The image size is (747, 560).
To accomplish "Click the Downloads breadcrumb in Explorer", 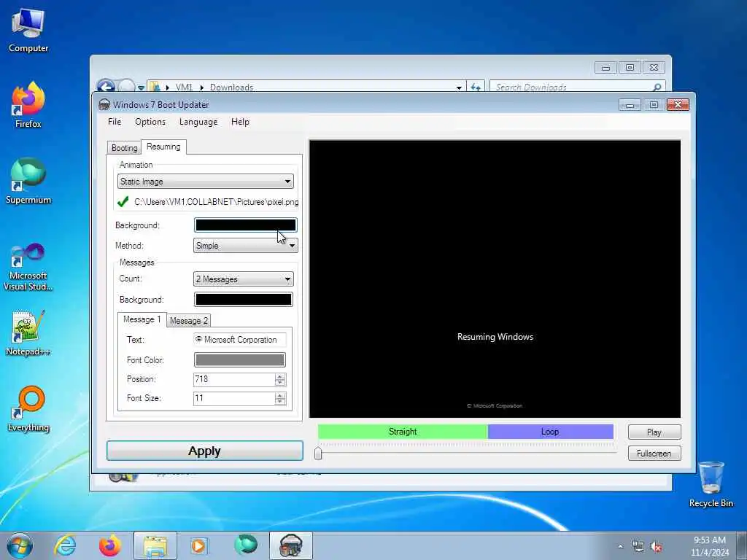I will (x=231, y=87).
